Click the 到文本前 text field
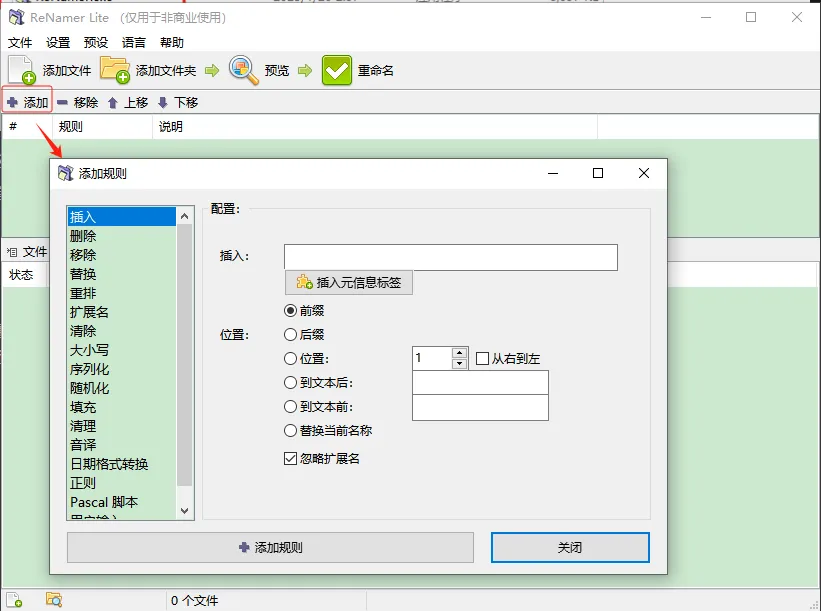Image resolution: width=821 pixels, height=611 pixels. pyautogui.click(x=480, y=407)
